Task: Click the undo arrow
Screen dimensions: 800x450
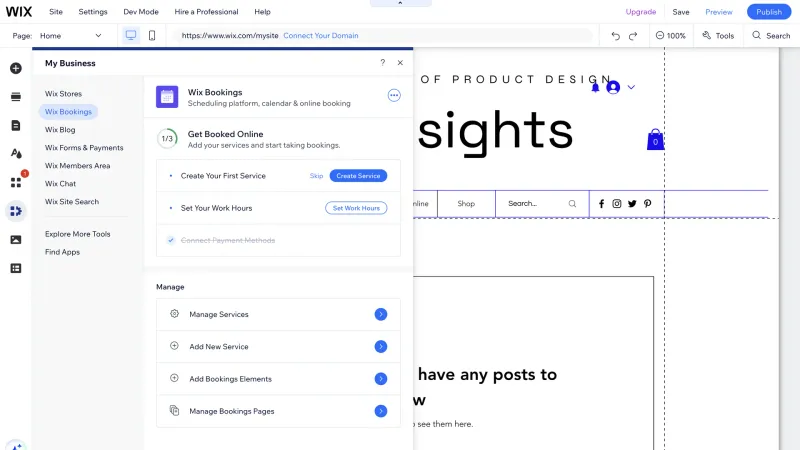Action: (x=615, y=36)
